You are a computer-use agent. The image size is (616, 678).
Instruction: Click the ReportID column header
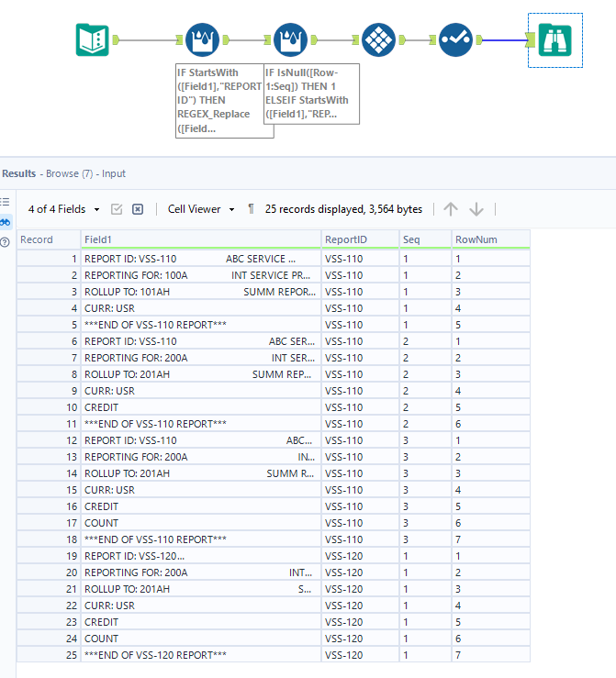[x=360, y=239]
